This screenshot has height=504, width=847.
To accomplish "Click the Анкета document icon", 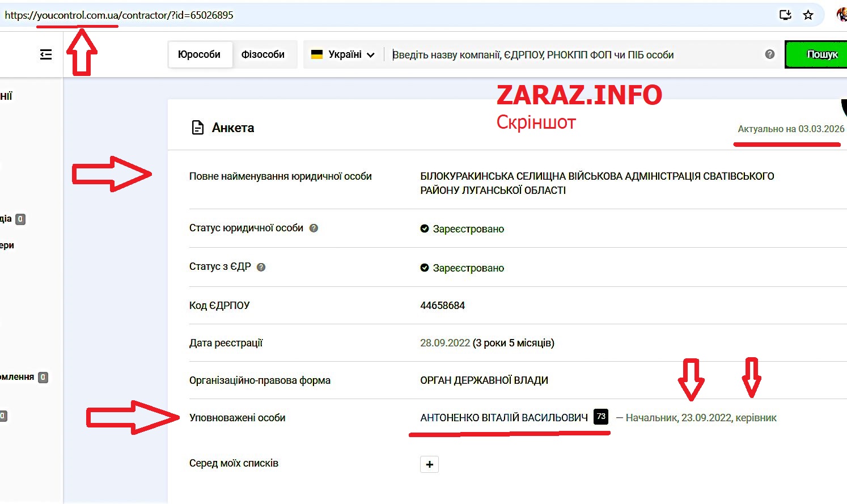I will click(x=197, y=128).
